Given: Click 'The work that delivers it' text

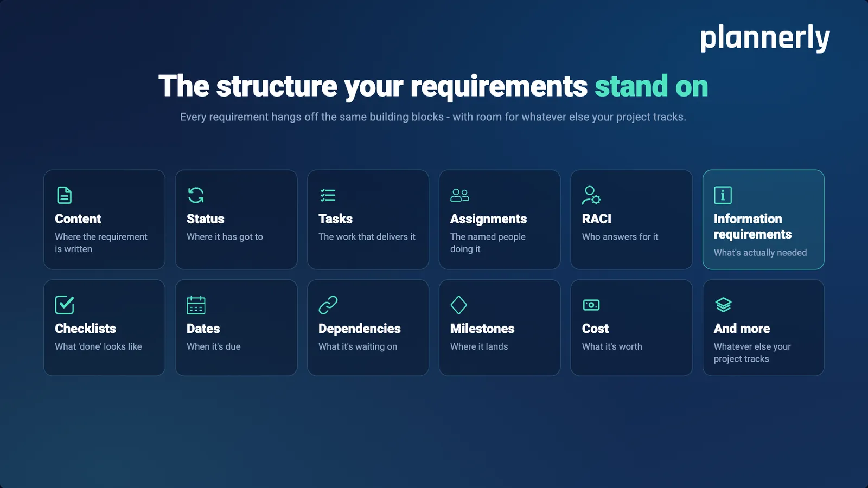Looking at the screenshot, I should click(x=367, y=237).
